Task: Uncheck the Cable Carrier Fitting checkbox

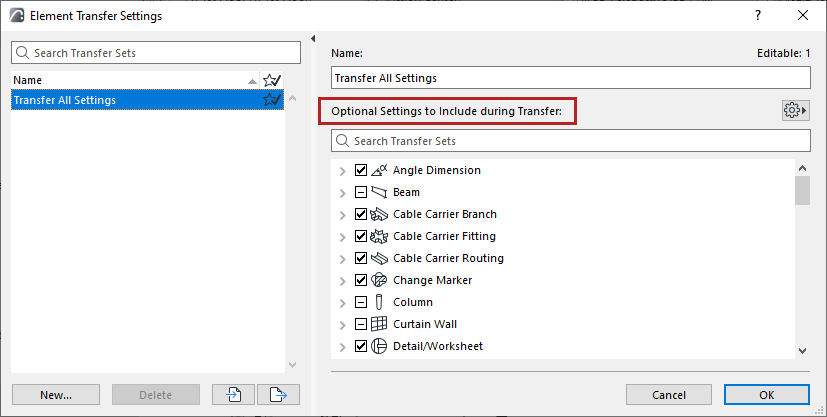Action: pos(361,236)
